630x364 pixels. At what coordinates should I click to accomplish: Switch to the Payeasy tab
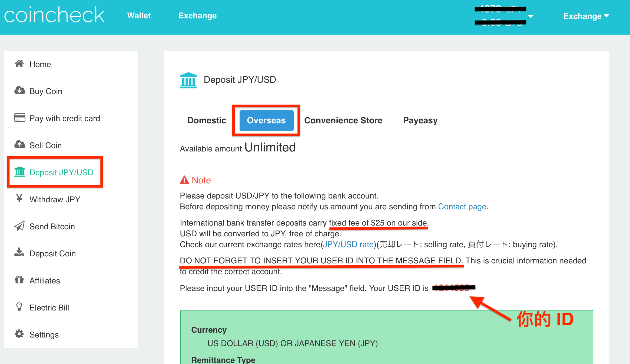420,120
